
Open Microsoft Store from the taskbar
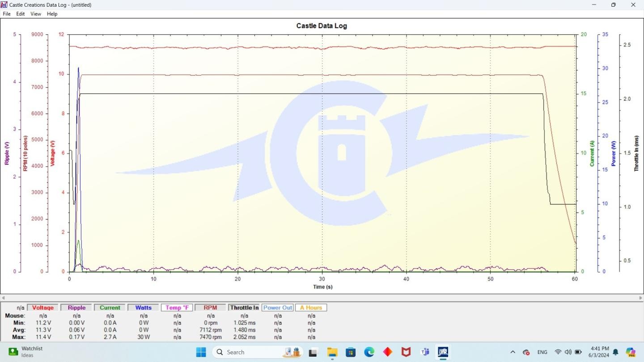tap(351, 352)
